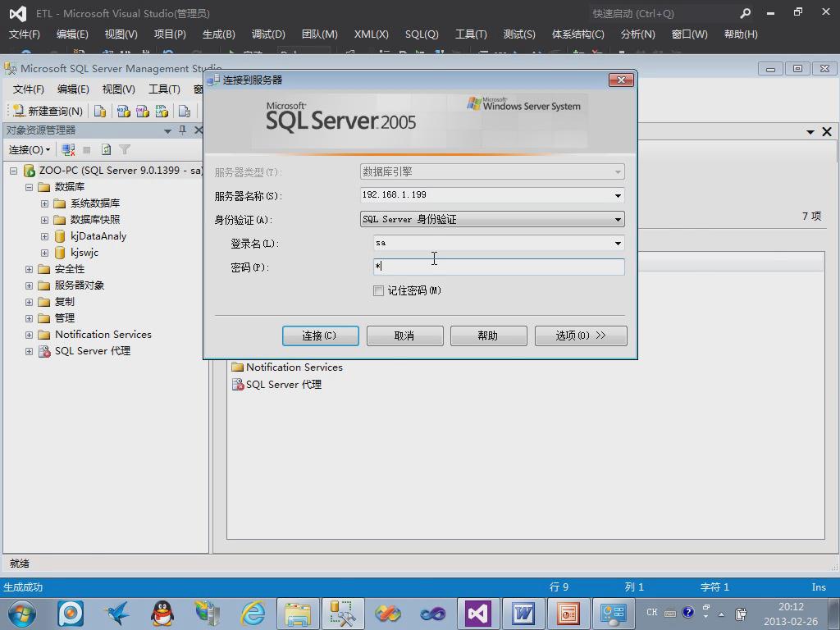
Task: Open the 身份验证 authentication dropdown
Action: [618, 219]
